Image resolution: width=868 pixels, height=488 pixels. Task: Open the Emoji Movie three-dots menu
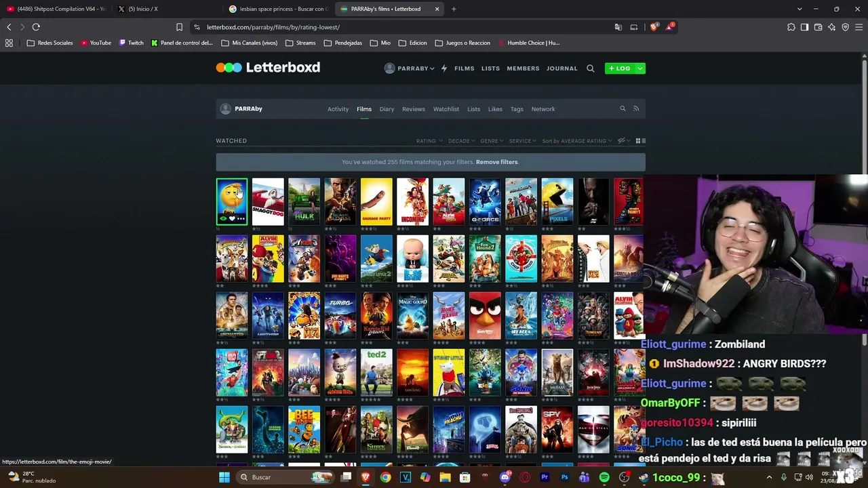coord(241,218)
